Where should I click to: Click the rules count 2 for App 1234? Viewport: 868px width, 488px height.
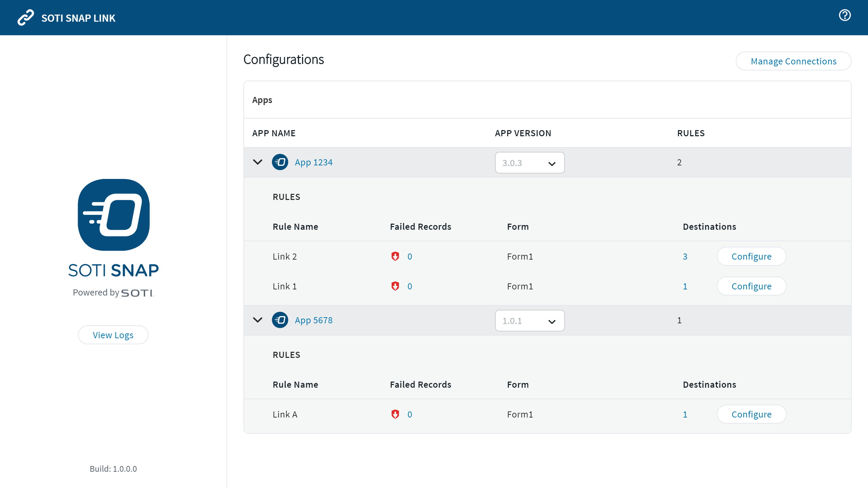[x=679, y=162]
